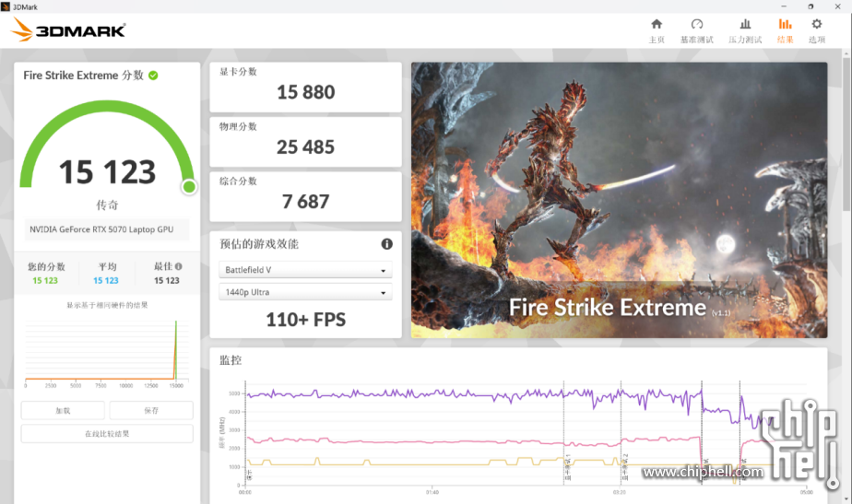Click the physics score value 25 485
The image size is (852, 504).
pos(305,147)
